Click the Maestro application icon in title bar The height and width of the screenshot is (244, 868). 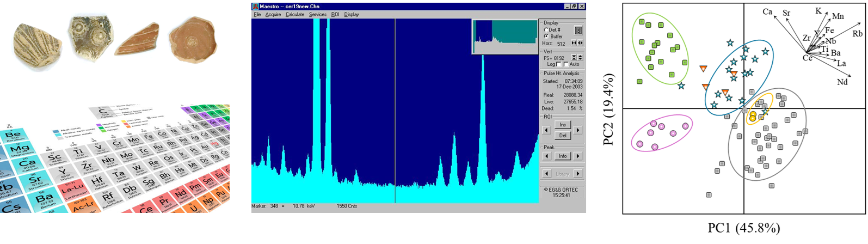[x=255, y=7]
